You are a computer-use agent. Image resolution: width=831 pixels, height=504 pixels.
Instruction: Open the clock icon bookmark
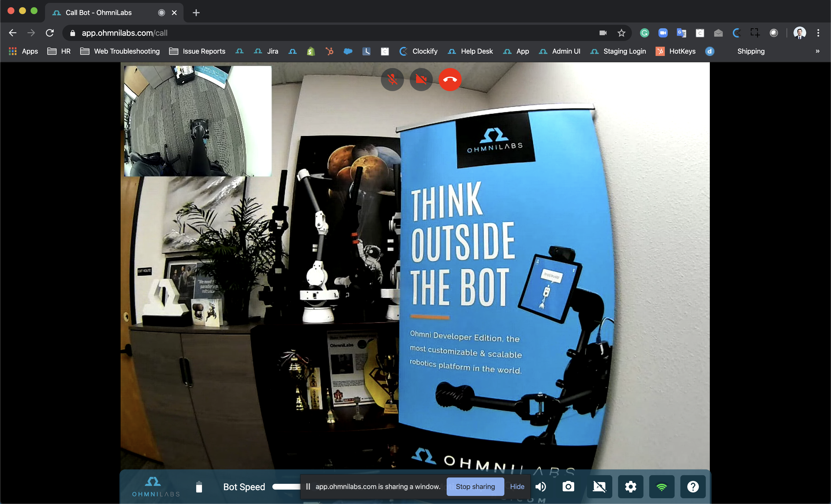point(366,51)
